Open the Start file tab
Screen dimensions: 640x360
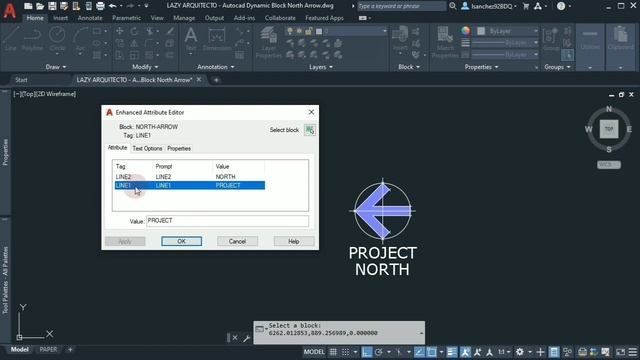coord(21,80)
